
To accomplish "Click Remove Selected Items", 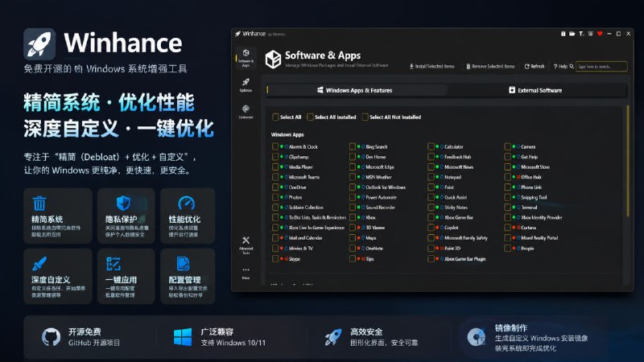I will (x=490, y=66).
